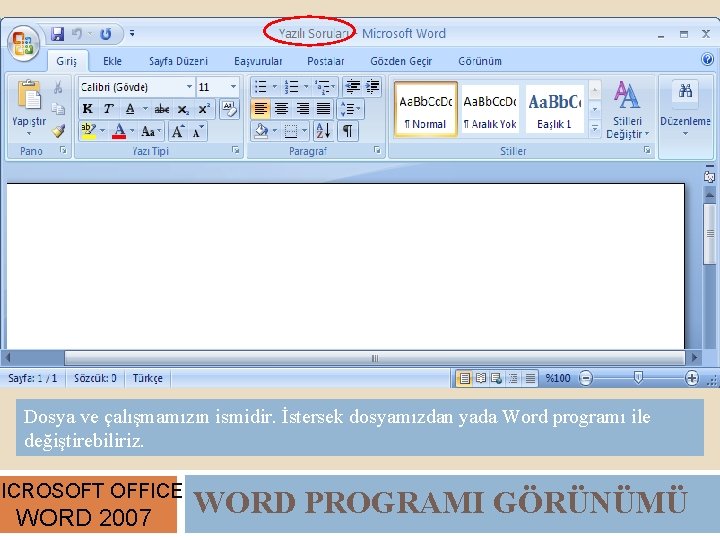Open the Düzenleme editing menu
The width and height of the screenshot is (720, 540).
point(685,110)
